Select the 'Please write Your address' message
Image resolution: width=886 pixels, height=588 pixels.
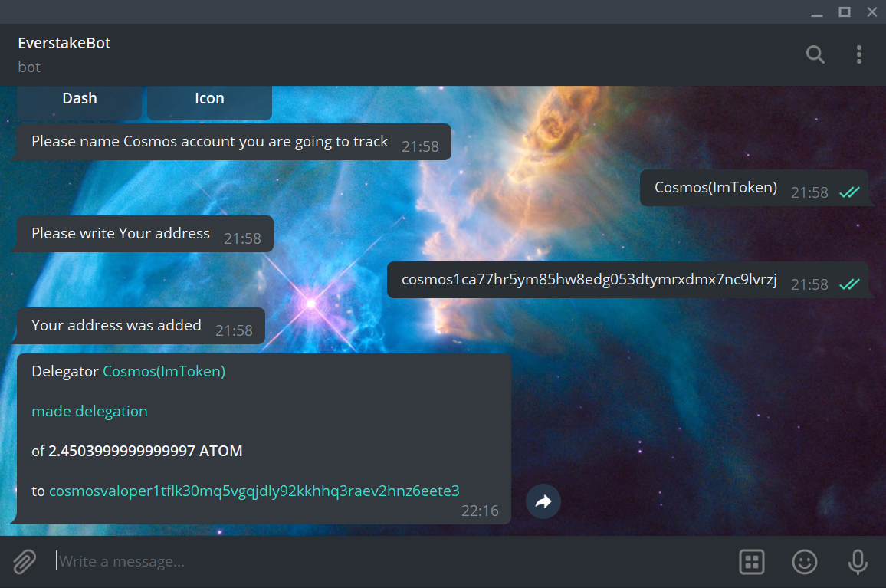pyautogui.click(x=145, y=234)
